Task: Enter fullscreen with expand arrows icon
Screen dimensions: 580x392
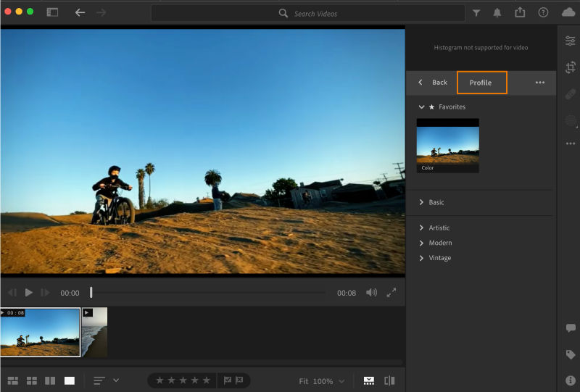Action: pyautogui.click(x=391, y=293)
